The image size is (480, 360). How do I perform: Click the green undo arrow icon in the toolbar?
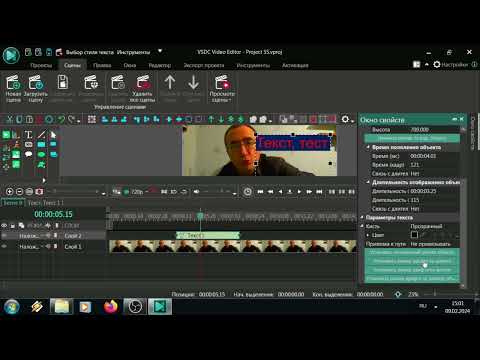coord(61,119)
